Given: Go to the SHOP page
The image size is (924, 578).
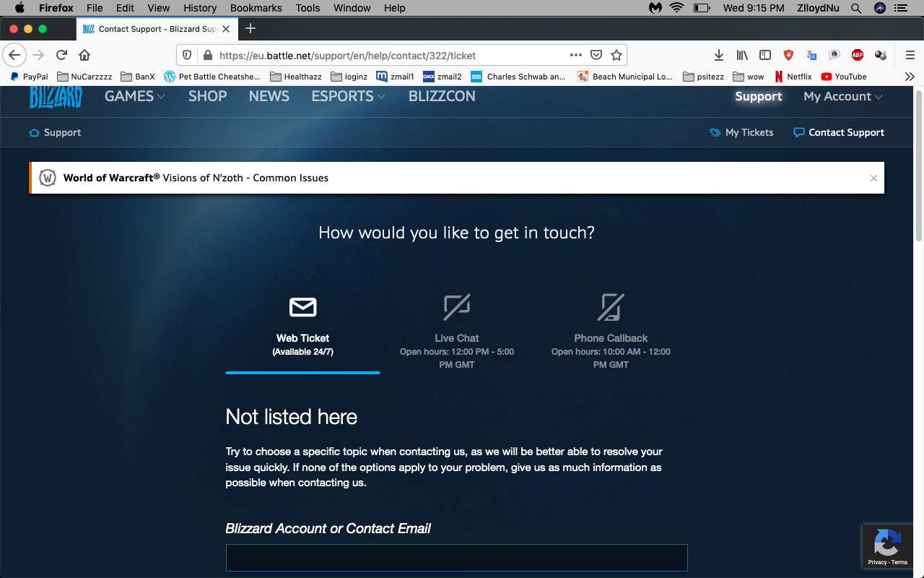Looking at the screenshot, I should (x=207, y=96).
